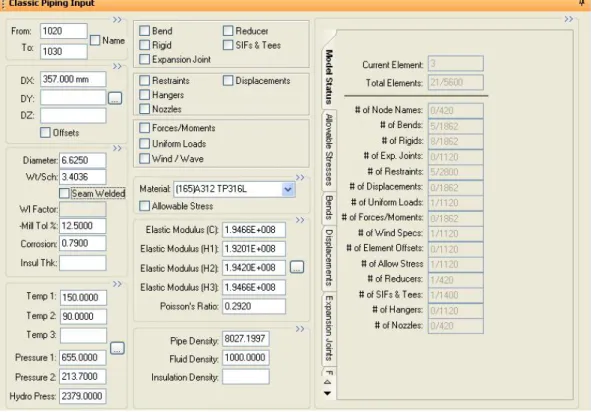
Task: Click the Elastic Modulus (C) field
Action: [254, 230]
